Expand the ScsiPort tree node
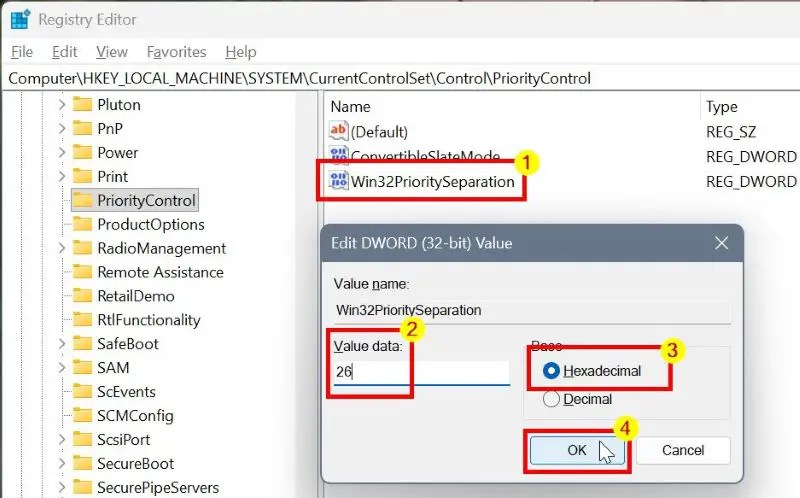Image resolution: width=800 pixels, height=498 pixels. [62, 439]
